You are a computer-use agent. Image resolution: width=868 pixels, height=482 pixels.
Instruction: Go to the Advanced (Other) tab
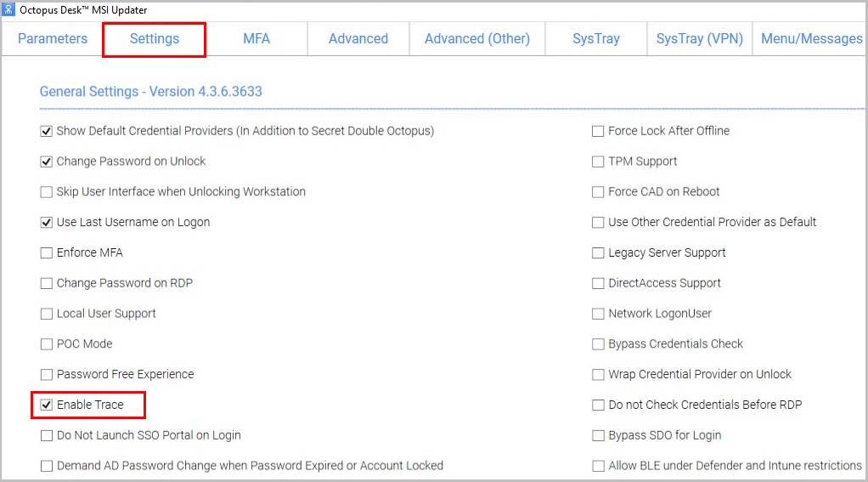click(477, 39)
